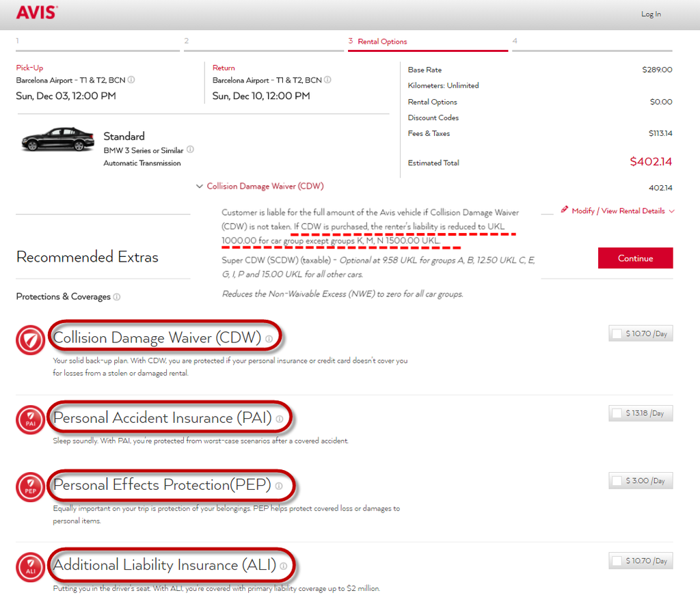Screen dimensions: 700x606
Task: Click the red CDW shield icon
Action: click(x=30, y=340)
